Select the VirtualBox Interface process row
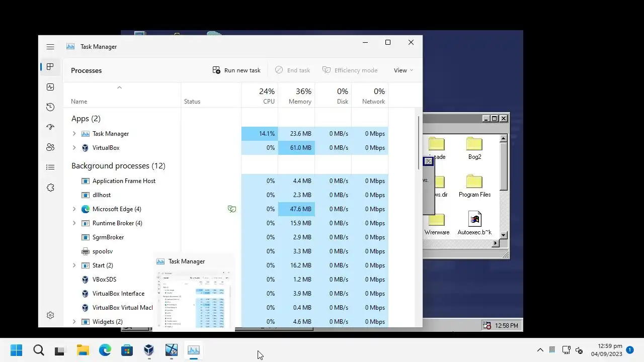The image size is (644, 362). click(226, 294)
